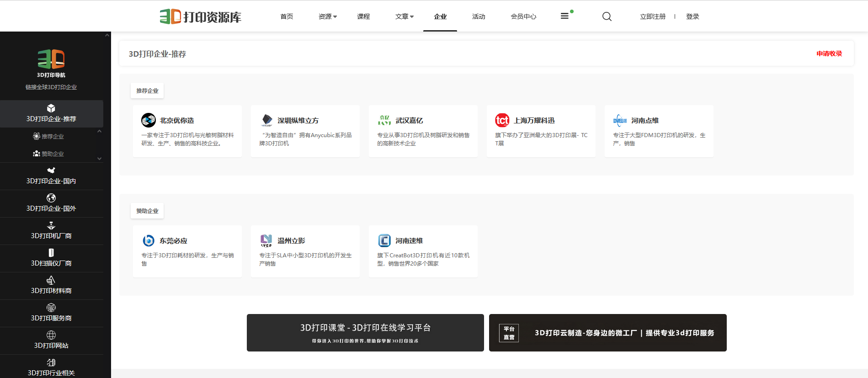The image size is (868, 378).
Task: Click the 链接全球3D打印企业 tagline in sidebar
Action: tap(51, 87)
